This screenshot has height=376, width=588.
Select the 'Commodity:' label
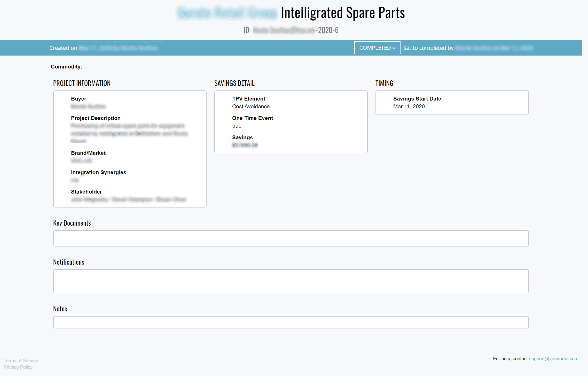pos(67,67)
